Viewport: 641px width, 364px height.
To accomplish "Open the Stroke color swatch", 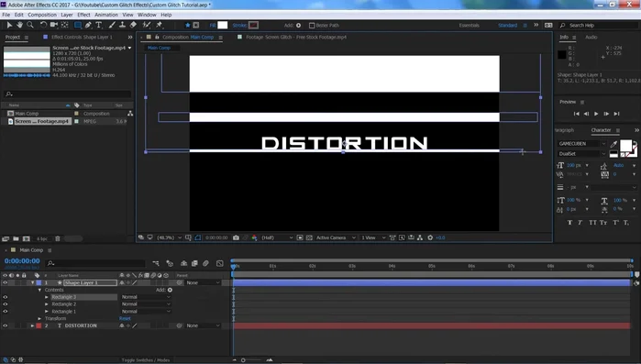I will (253, 26).
